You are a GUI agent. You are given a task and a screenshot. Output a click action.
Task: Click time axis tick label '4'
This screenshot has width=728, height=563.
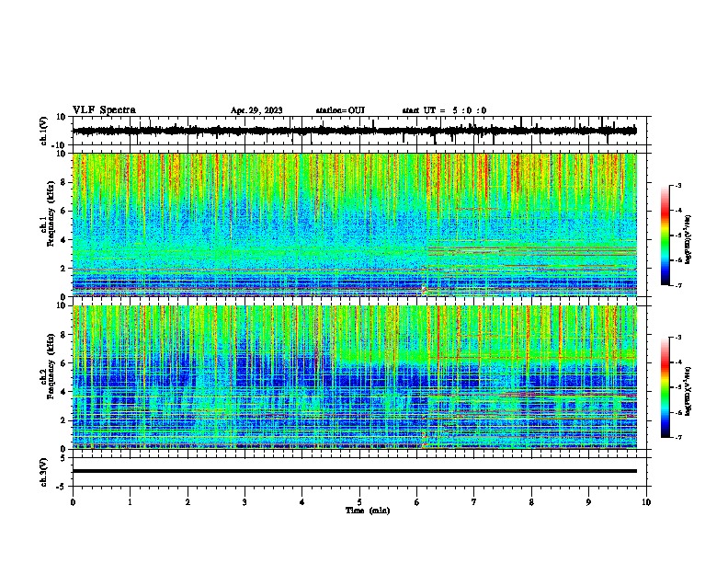tap(301, 502)
